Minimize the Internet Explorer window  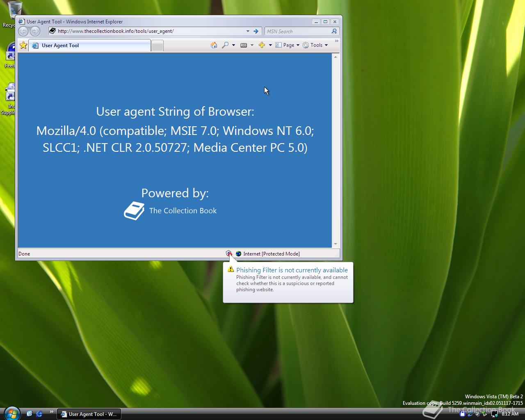pos(316,22)
